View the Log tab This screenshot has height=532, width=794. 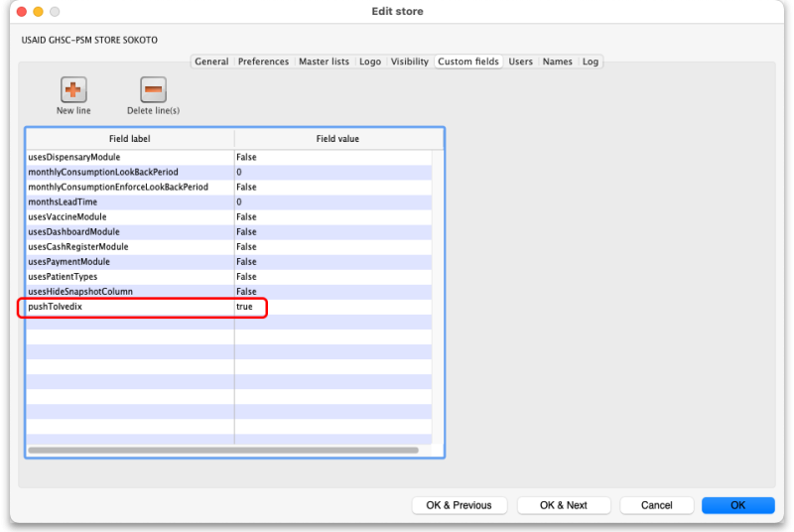click(591, 62)
